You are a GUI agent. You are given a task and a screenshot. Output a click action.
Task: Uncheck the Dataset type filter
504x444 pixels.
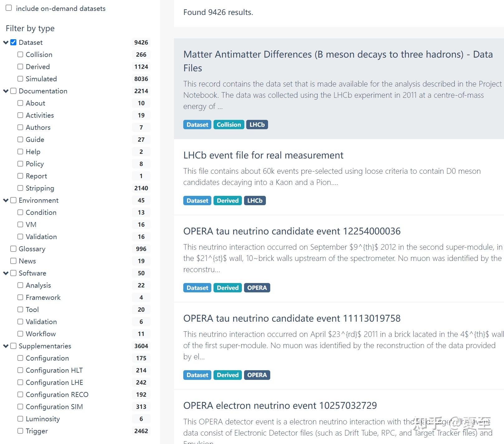click(13, 42)
